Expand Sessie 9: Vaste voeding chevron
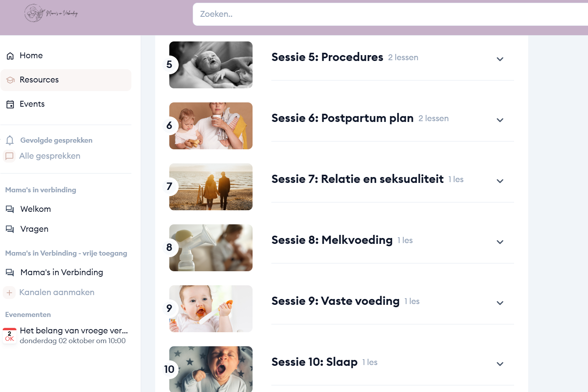 click(500, 303)
